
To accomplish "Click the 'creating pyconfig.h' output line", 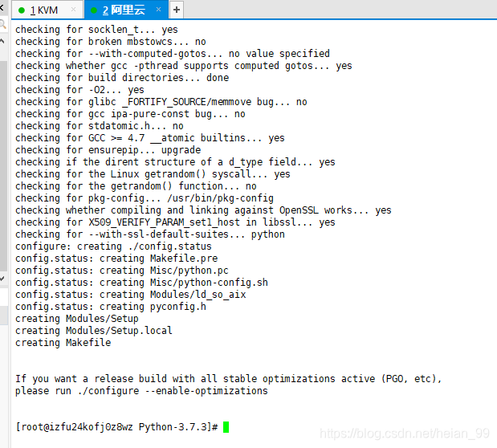I will point(111,307).
